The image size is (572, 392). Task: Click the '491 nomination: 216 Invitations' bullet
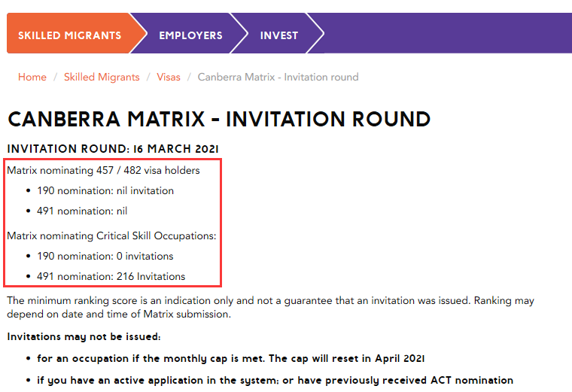tap(111, 276)
